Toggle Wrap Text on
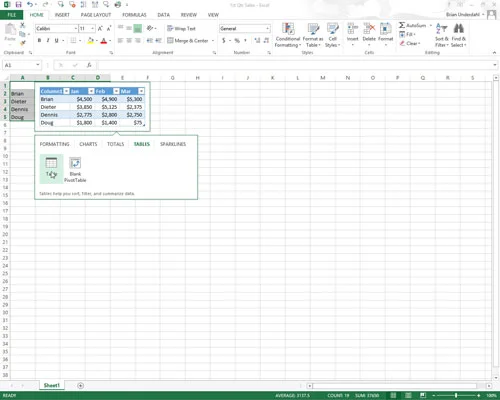Image resolution: width=500 pixels, height=400 pixels. (181, 29)
